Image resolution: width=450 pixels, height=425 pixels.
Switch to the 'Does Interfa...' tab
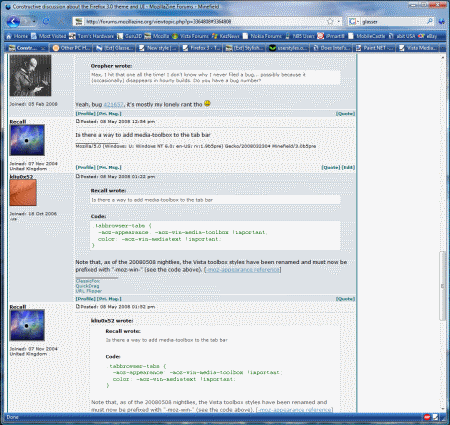[x=331, y=48]
